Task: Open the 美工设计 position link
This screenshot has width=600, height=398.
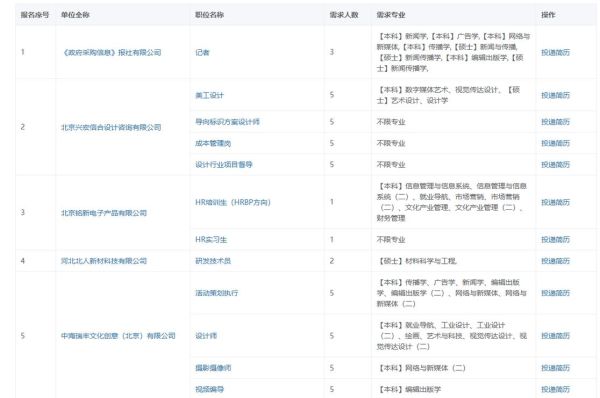Action: point(209,95)
